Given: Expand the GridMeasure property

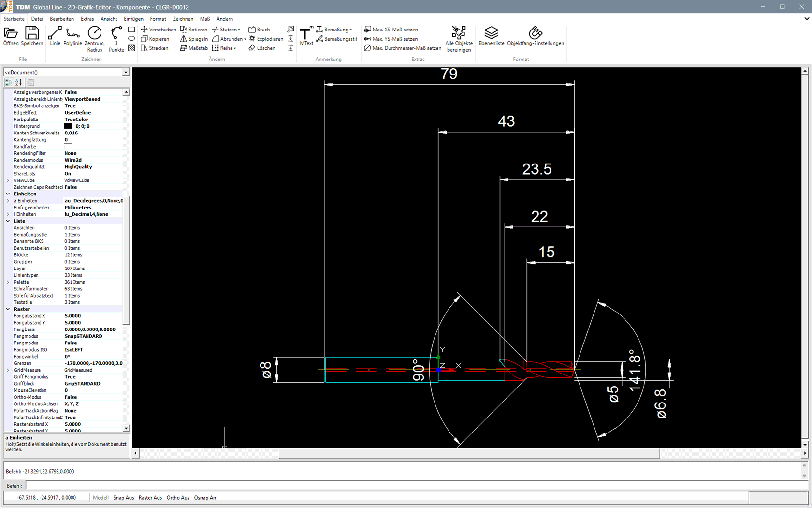Looking at the screenshot, I should (8, 370).
